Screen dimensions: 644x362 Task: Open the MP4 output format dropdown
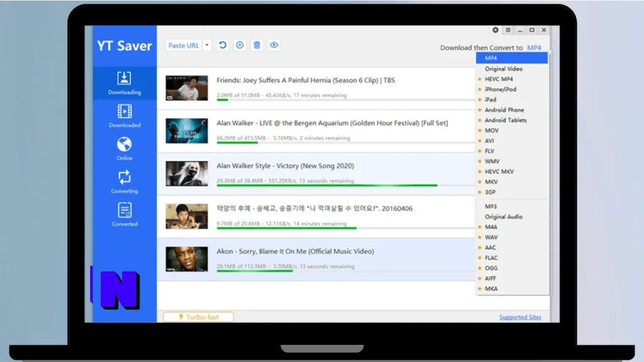tap(534, 48)
